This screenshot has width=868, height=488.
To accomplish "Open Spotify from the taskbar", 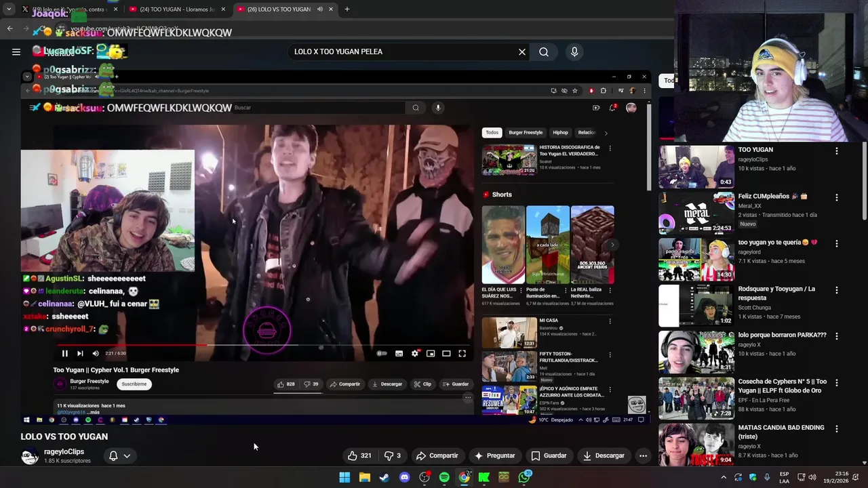I will click(444, 477).
